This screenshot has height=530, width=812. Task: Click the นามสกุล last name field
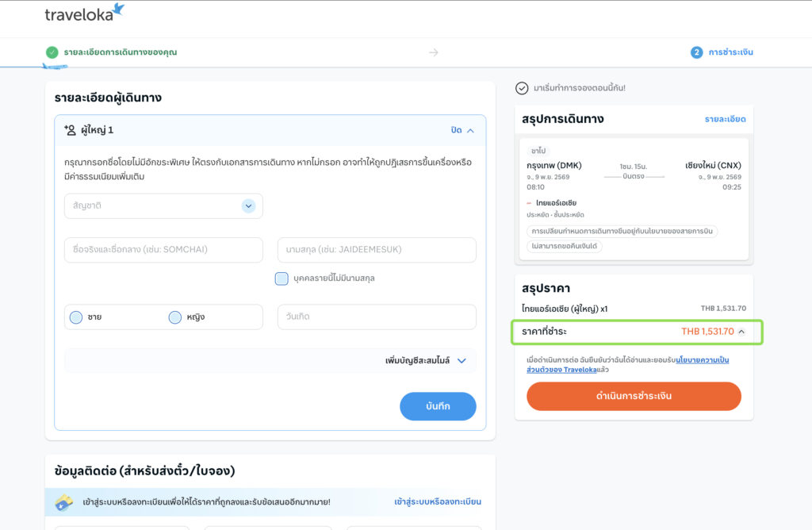point(377,250)
